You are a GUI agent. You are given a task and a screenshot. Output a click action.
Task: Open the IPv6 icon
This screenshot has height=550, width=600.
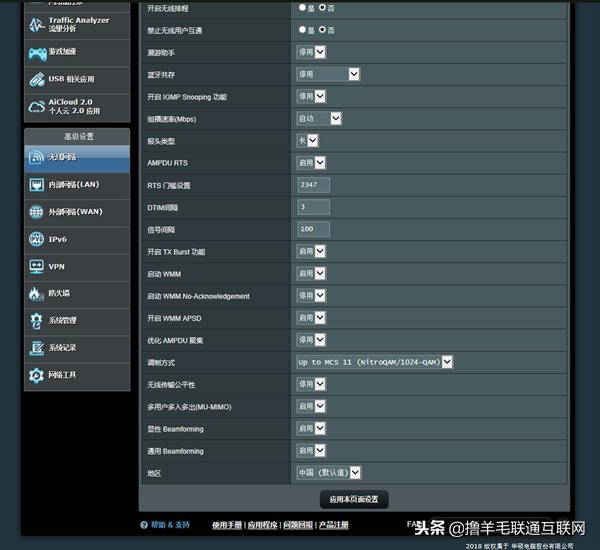37,240
